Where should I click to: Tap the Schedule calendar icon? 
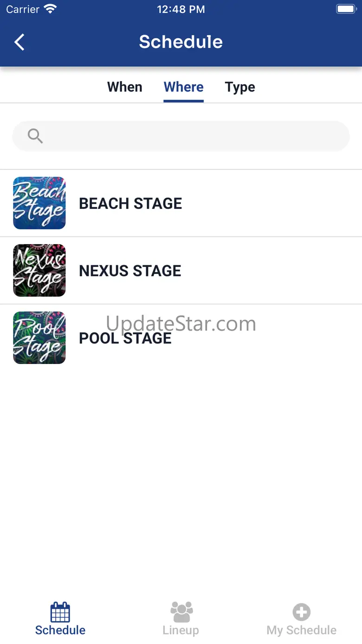coord(60,612)
